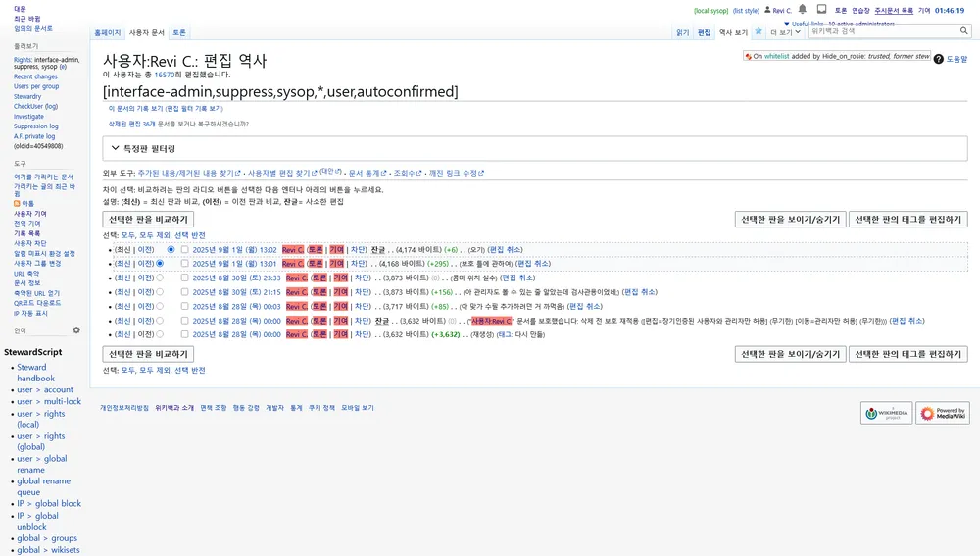Image resolution: width=980 pixels, height=556 pixels.
Task: Switch to the 홈페이지 tab
Action: point(107,32)
